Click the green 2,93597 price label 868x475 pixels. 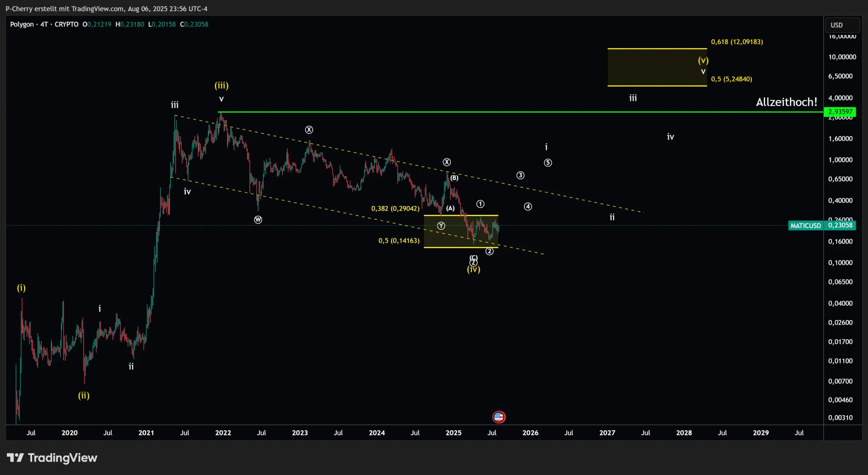click(x=840, y=112)
